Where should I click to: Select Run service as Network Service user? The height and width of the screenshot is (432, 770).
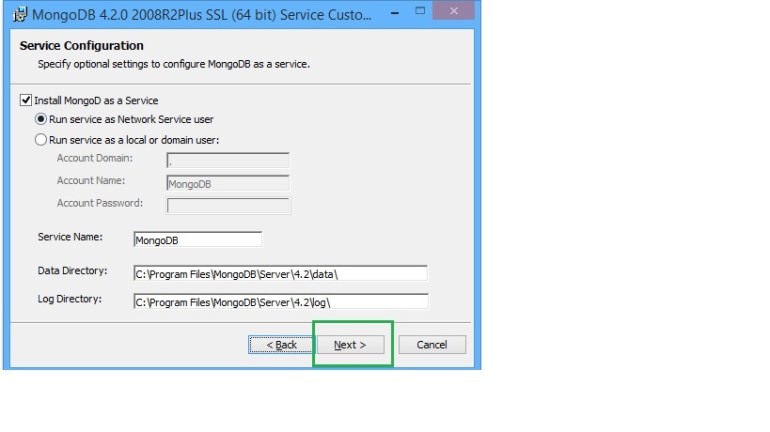tap(41, 119)
